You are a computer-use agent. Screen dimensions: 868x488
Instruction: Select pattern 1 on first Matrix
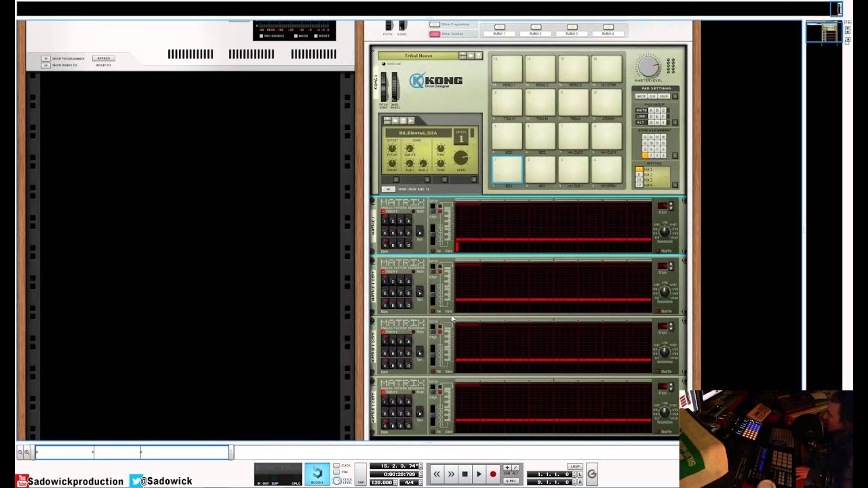[x=385, y=220]
